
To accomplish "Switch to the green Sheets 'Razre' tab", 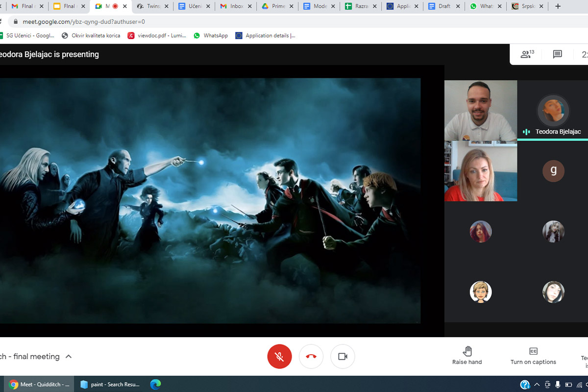I will click(362, 6).
